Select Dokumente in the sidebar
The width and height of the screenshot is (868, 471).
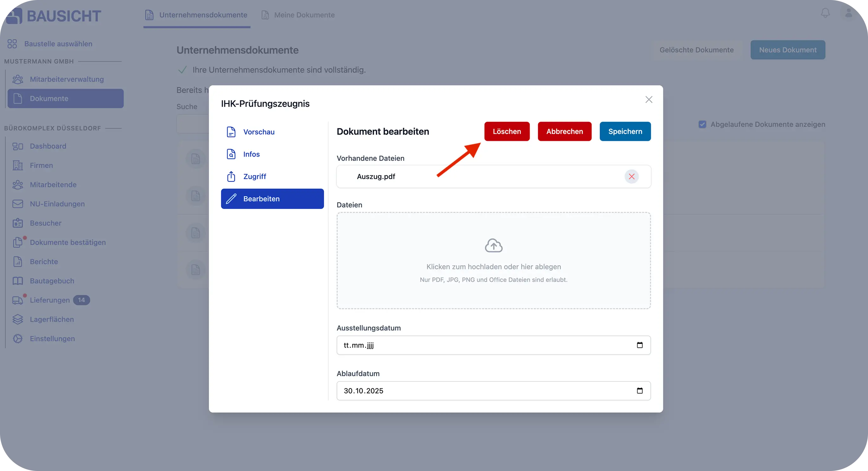(65, 98)
